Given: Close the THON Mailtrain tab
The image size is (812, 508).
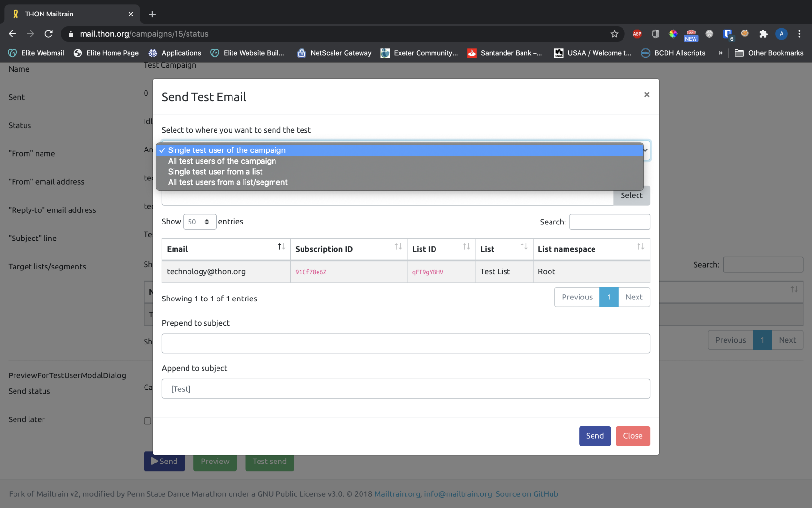Looking at the screenshot, I should [130, 14].
